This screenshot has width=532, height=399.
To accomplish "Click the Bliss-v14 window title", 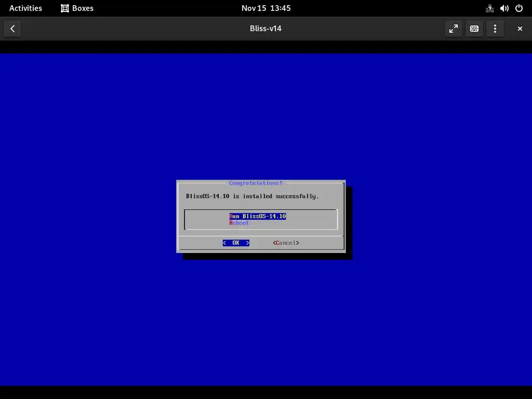I will (x=265, y=29).
